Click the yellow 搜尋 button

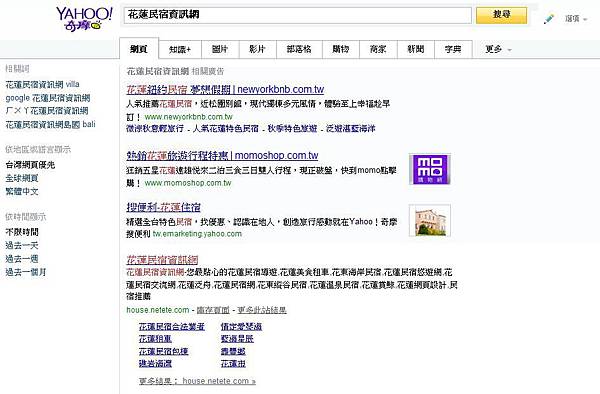click(x=501, y=15)
